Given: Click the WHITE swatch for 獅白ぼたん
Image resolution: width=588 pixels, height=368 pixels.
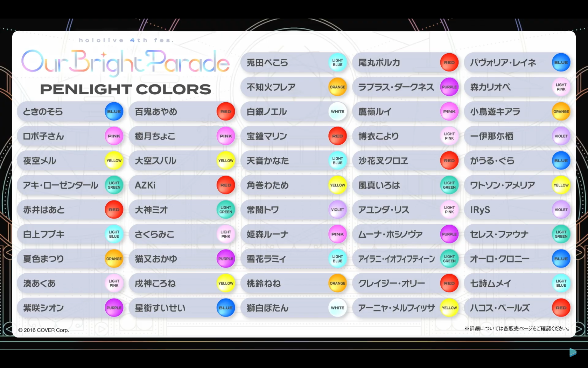Looking at the screenshot, I should point(338,308).
